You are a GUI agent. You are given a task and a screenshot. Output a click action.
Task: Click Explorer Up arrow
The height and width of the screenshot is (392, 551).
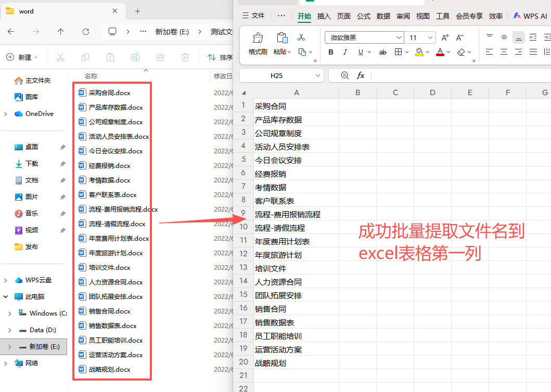60,32
